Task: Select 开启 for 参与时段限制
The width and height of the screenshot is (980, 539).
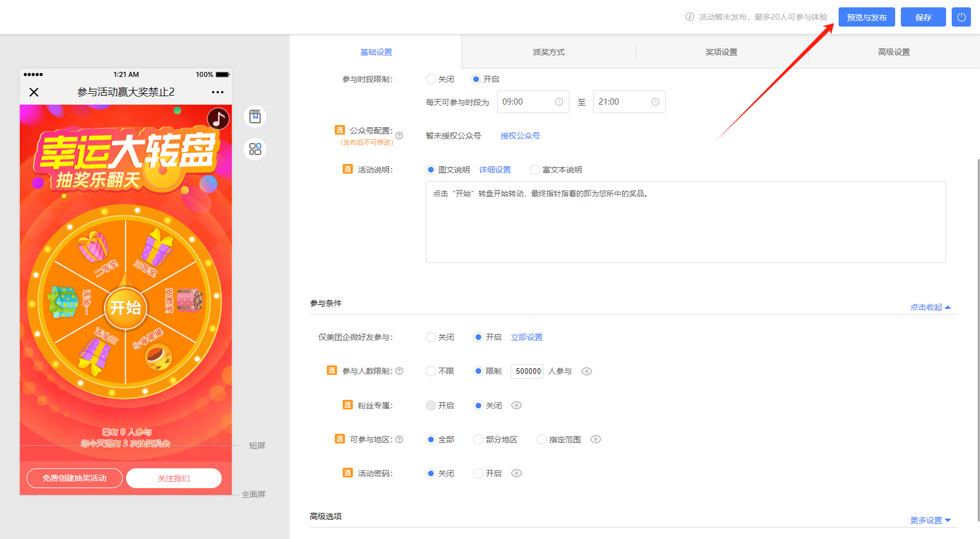Action: coord(476,79)
